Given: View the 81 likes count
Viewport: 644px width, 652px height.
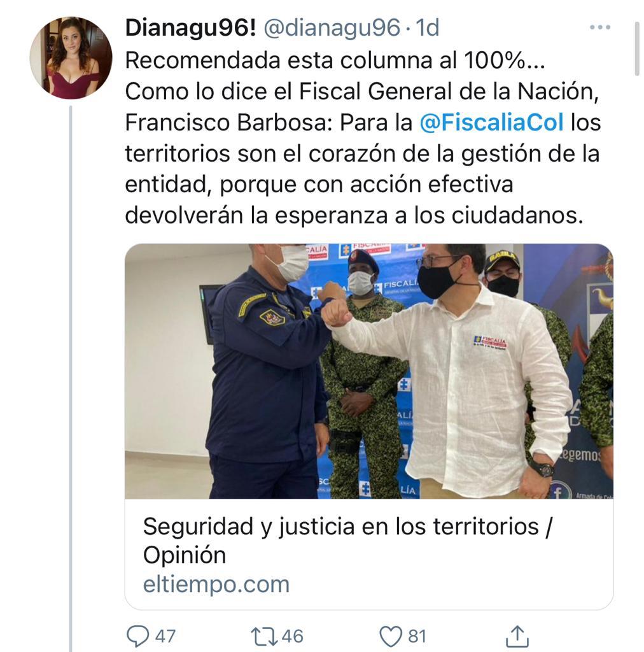Looking at the screenshot, I should (417, 637).
